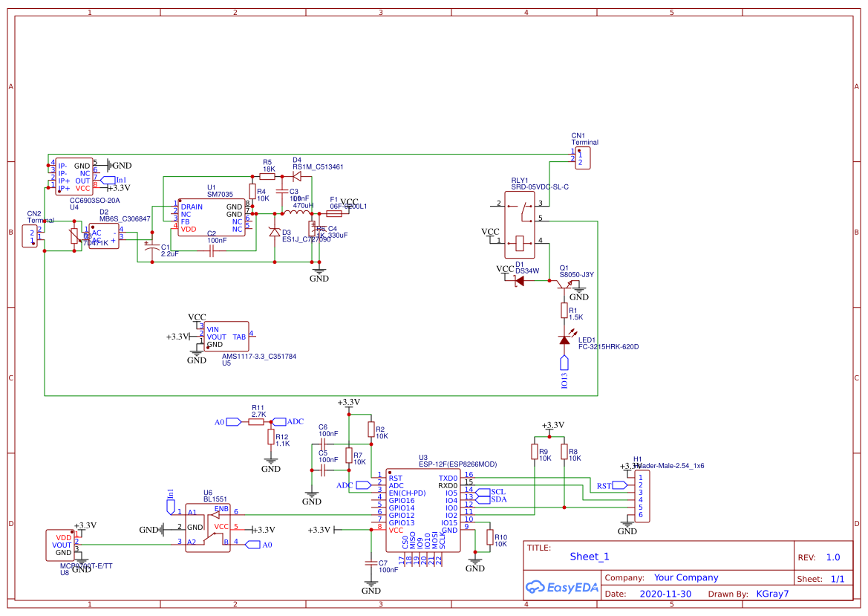Click the SCL net label flag
The image size is (868, 616).
coord(484,492)
